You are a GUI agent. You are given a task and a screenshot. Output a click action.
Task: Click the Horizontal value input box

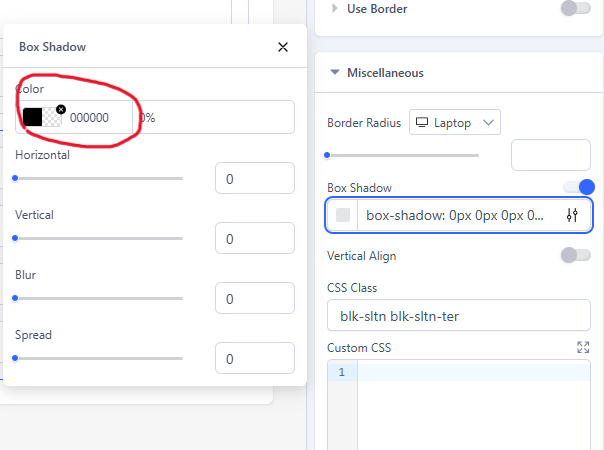pyautogui.click(x=254, y=180)
